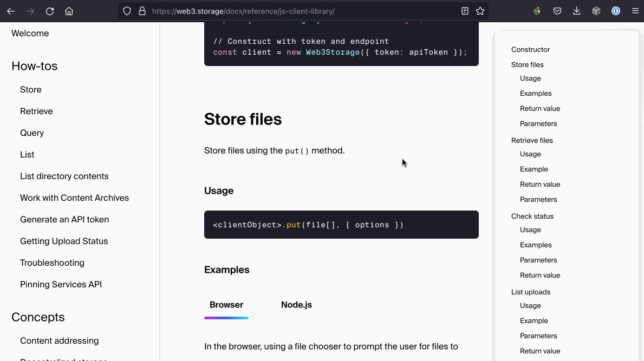Open the Firefox application menu
Viewport: 644px width, 361px height.
(635, 10)
